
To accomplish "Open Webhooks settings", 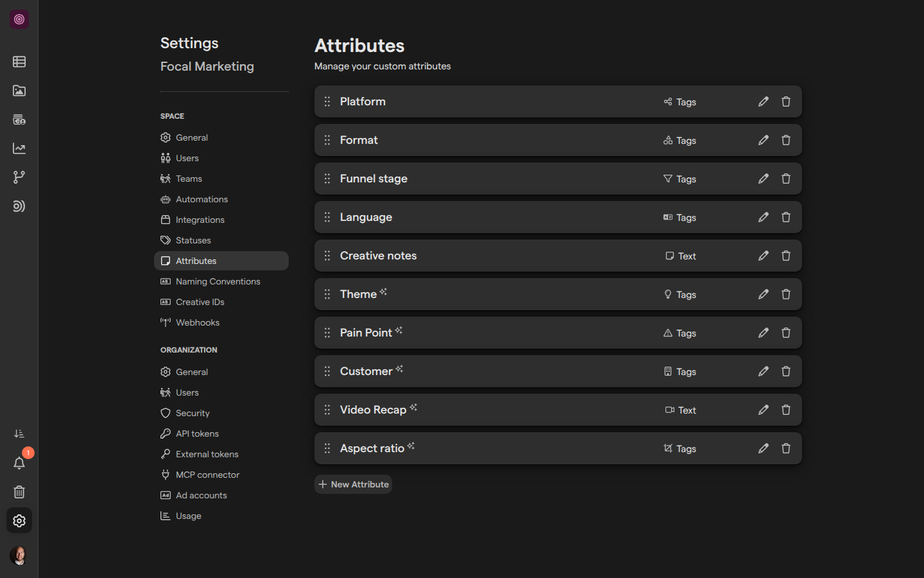I will (221, 322).
